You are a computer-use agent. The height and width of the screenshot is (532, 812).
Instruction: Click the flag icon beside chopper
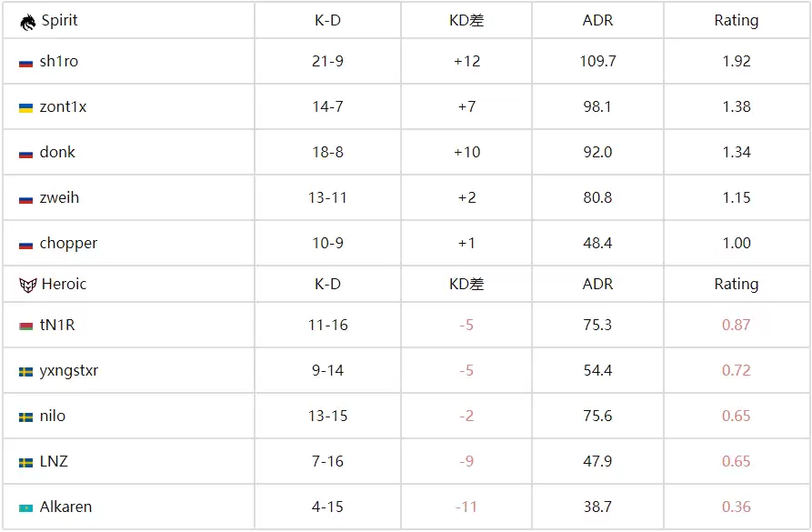click(x=26, y=245)
